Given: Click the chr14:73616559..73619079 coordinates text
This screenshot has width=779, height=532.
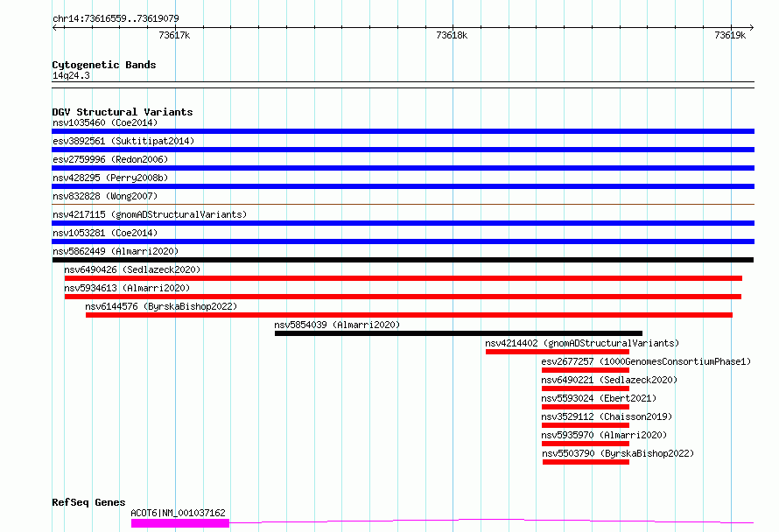Looking at the screenshot, I should pos(116,18).
